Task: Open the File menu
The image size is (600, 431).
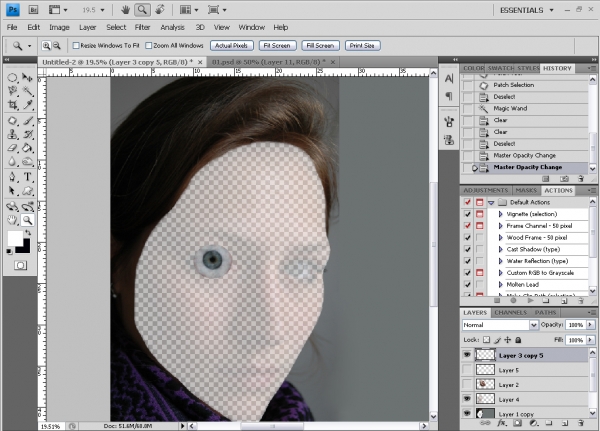Action: [x=12, y=28]
